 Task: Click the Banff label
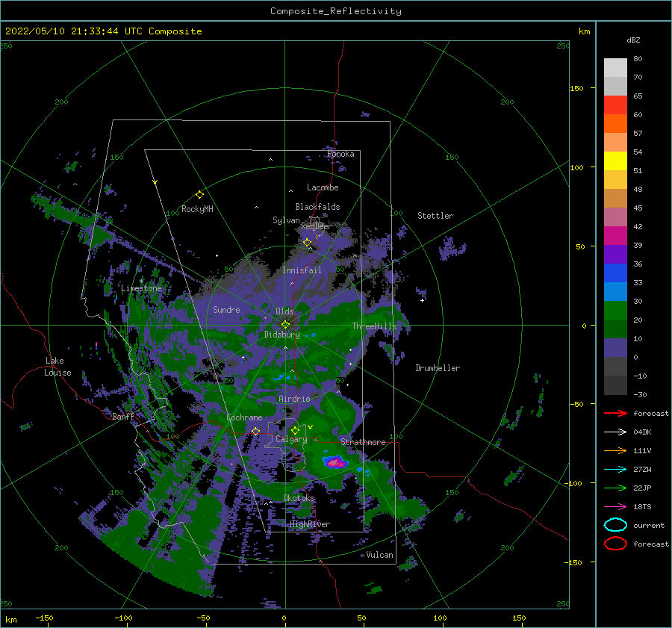coord(123,416)
